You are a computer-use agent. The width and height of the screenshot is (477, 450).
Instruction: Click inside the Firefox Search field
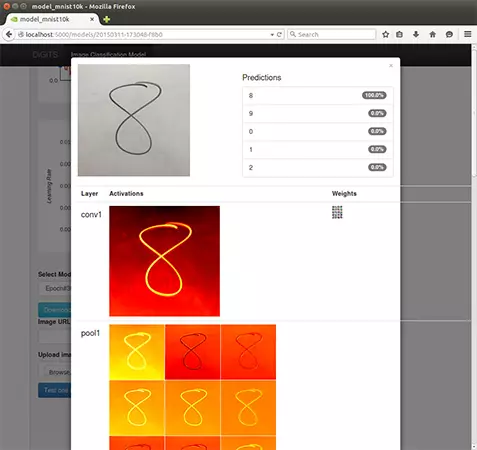point(332,34)
